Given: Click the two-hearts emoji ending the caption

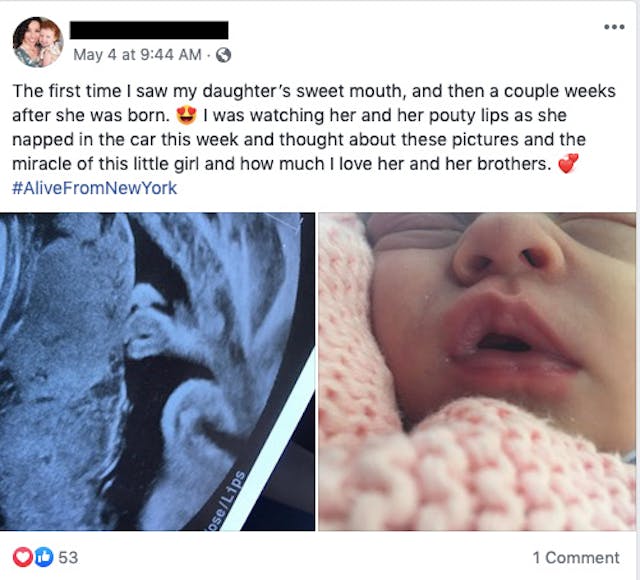Looking at the screenshot, I should point(567,165).
